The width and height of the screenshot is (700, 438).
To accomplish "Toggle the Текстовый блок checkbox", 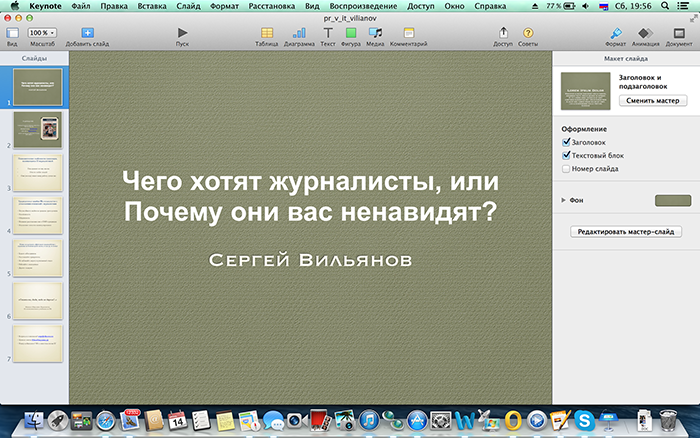I will pyautogui.click(x=566, y=155).
